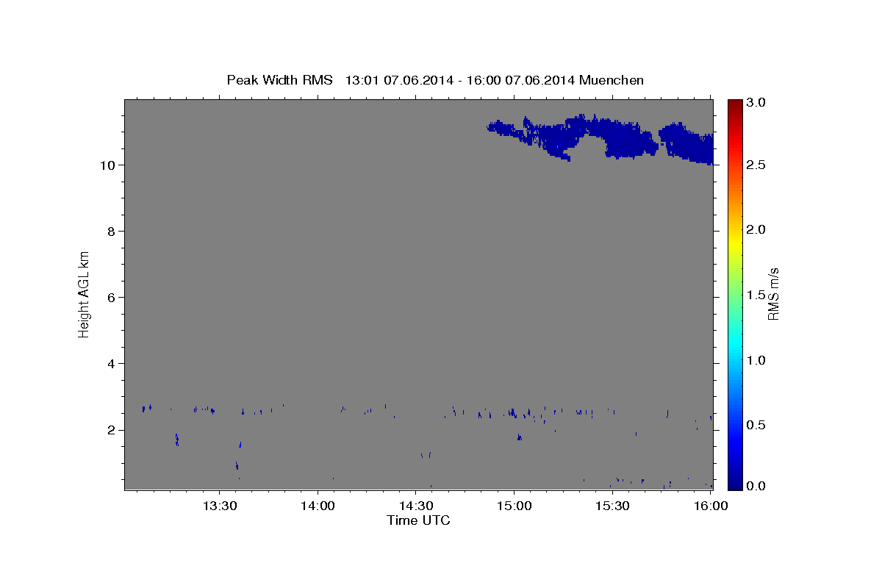The image size is (882, 588).
Task: Click the 'RMS m/s' colorbar label
Action: tap(773, 294)
